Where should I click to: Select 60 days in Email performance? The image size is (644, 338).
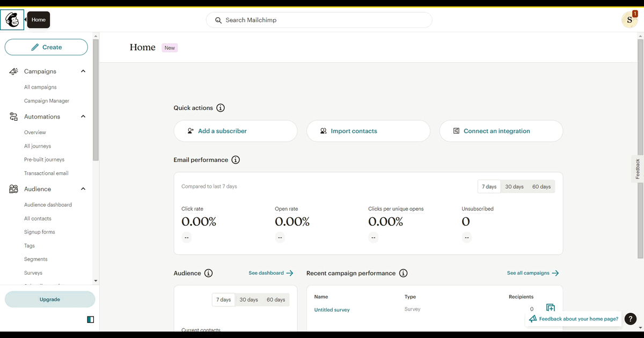tap(541, 187)
